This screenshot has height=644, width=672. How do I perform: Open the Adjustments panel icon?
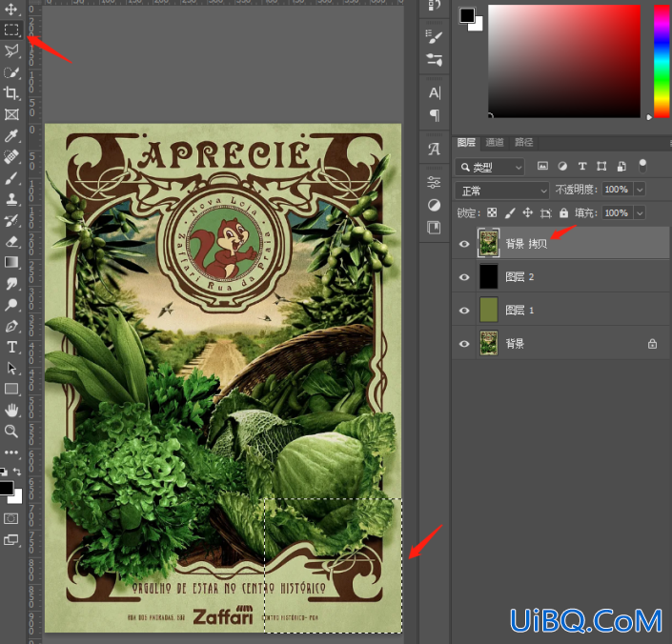[x=434, y=205]
